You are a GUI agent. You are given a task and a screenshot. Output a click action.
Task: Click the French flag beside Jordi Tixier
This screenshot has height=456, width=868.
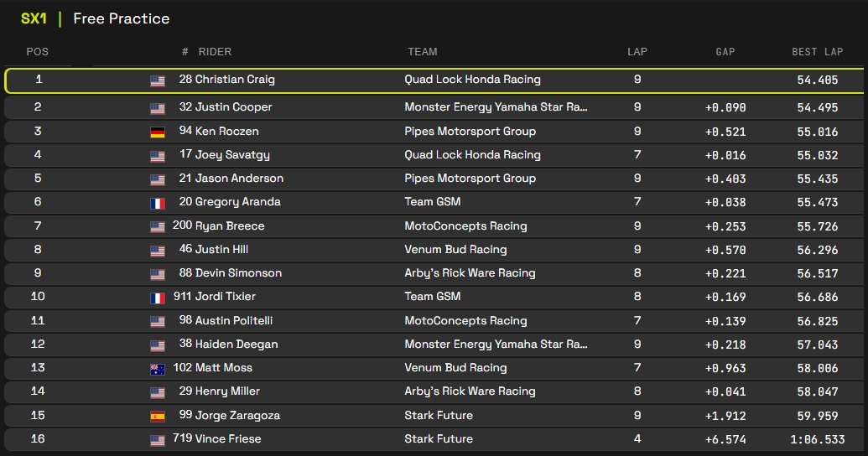[x=158, y=298]
